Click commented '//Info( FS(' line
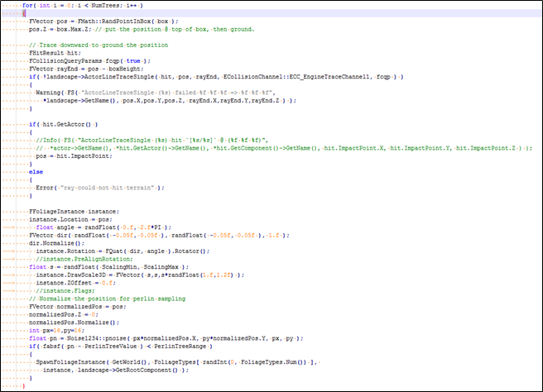The image size is (543, 392). 152,141
